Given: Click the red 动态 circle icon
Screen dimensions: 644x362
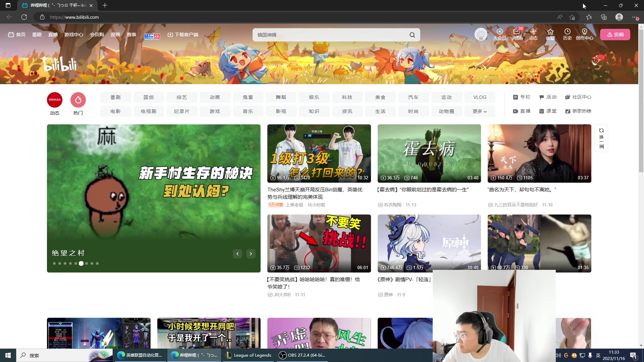Looking at the screenshot, I should [x=55, y=100].
